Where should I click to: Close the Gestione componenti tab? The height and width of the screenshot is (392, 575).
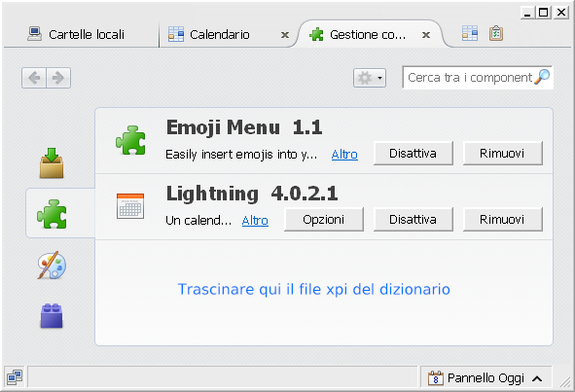click(426, 35)
